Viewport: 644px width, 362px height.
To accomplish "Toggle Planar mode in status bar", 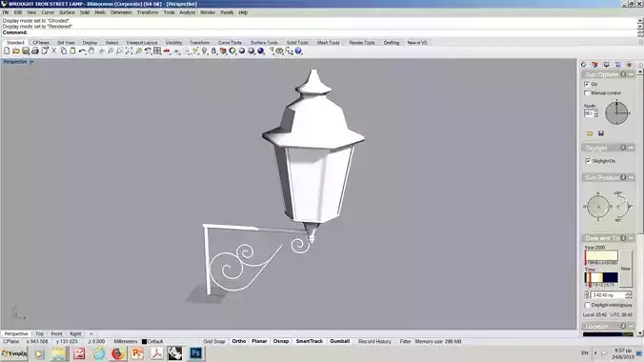I will pyautogui.click(x=259, y=341).
